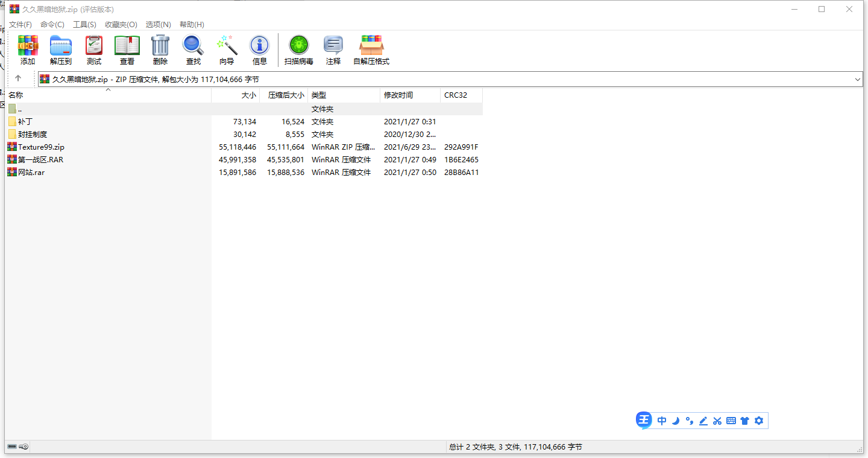Sort list by 修改时间 column

(398, 95)
